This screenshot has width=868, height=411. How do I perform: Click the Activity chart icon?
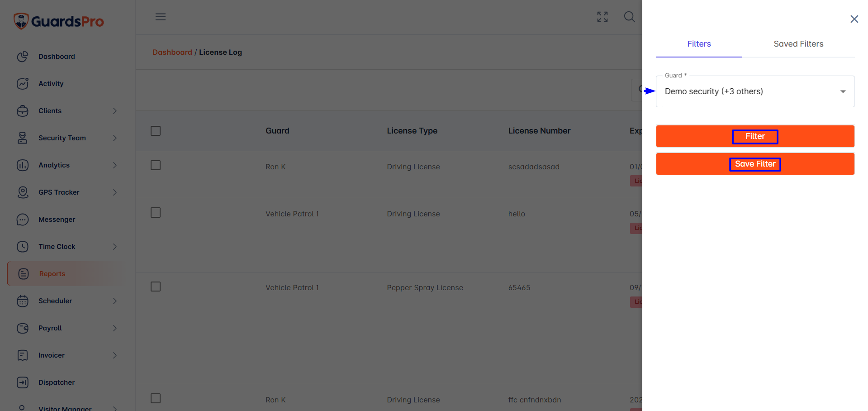tap(23, 84)
